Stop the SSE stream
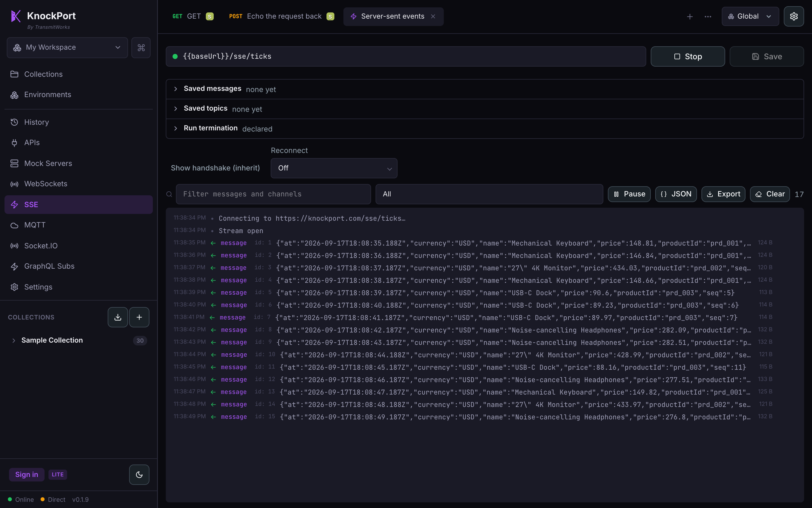This screenshot has height=508, width=812. click(x=688, y=56)
